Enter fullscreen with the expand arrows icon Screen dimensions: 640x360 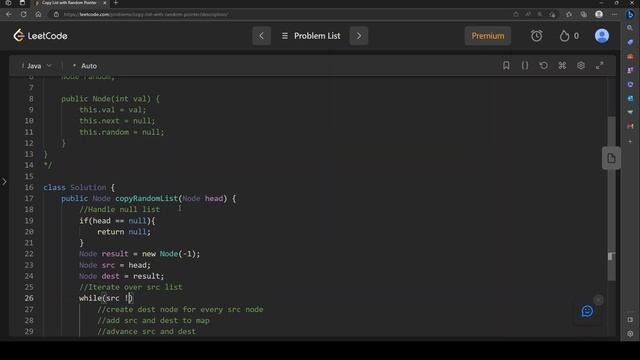[x=600, y=65]
